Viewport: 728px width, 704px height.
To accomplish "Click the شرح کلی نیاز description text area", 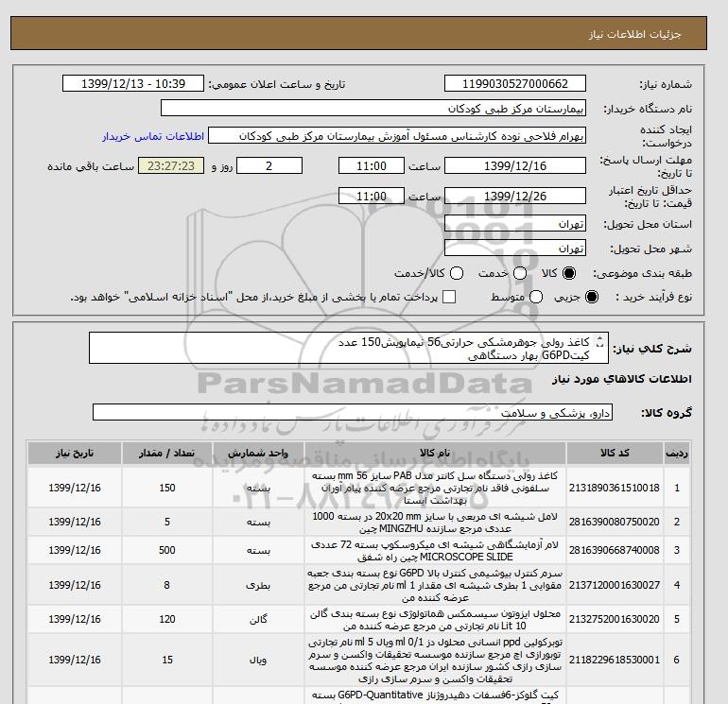I will [349, 348].
